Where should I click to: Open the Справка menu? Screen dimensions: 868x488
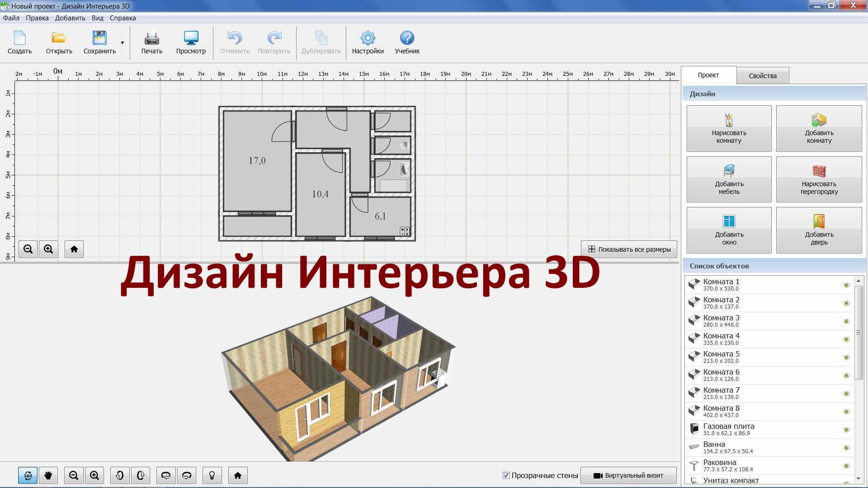122,17
